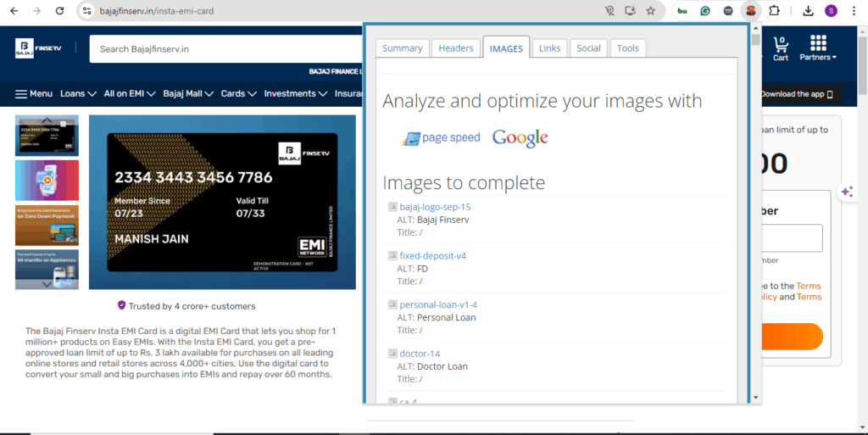Image resolution: width=868 pixels, height=435 pixels.
Task: Select the 60 months on Appliances thumbnail
Action: (47, 270)
